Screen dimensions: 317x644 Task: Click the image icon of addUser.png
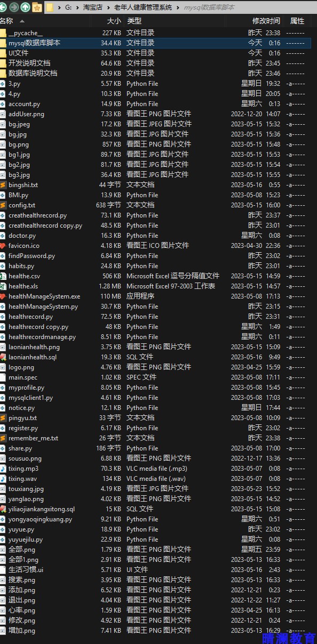(3, 114)
